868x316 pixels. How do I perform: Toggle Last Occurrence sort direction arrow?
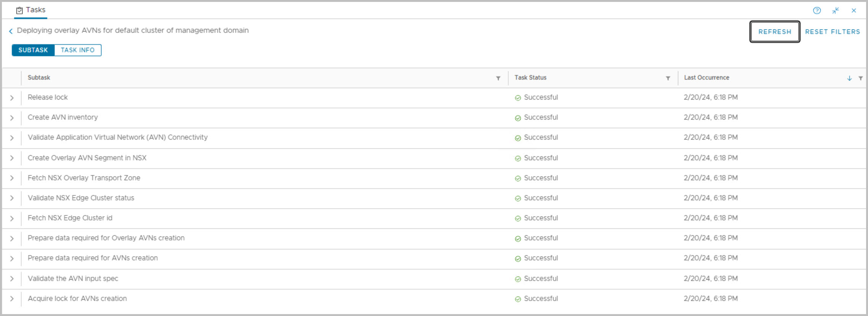[x=849, y=78]
